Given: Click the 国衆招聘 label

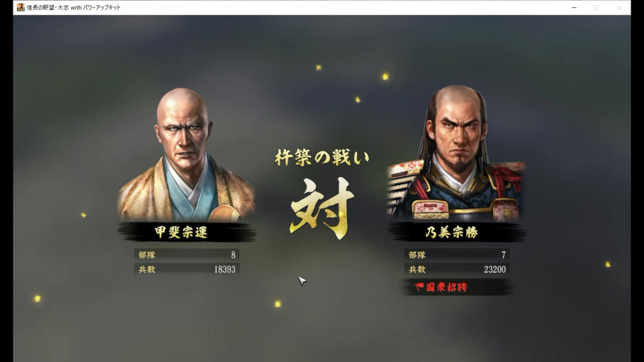Looking at the screenshot, I should 447,287.
